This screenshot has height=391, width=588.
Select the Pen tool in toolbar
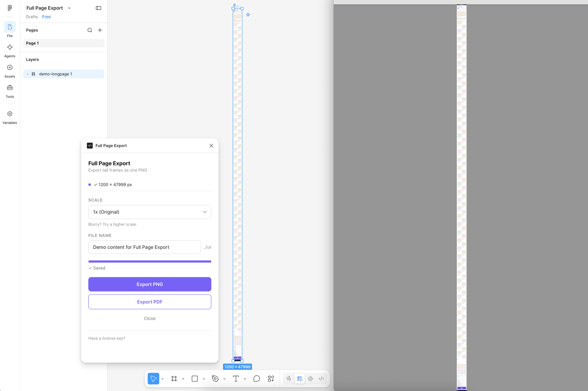(215, 379)
